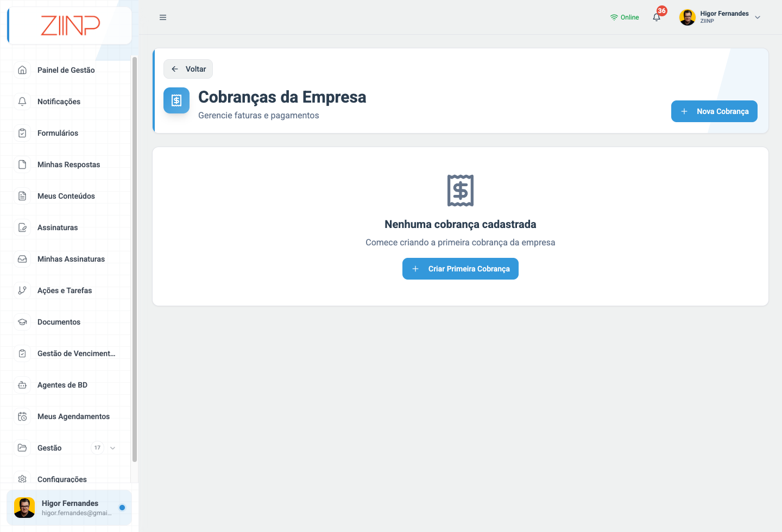The width and height of the screenshot is (782, 532).
Task: Click the ZIINP logo
Action: [x=71, y=26]
